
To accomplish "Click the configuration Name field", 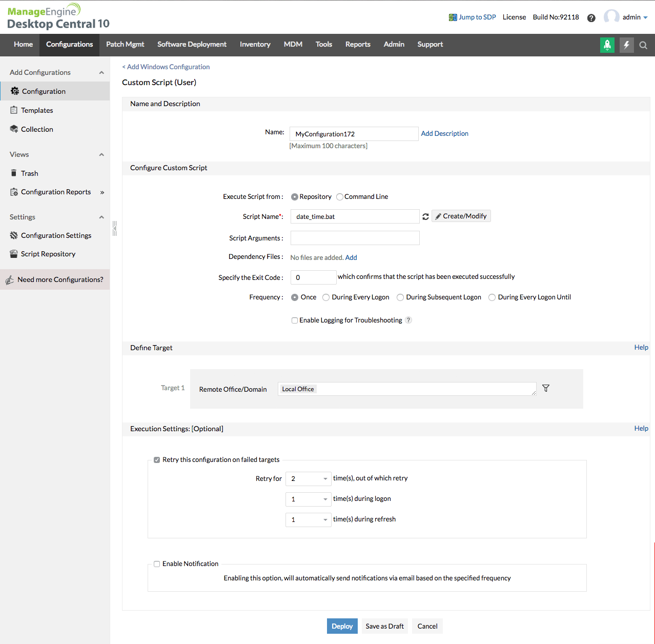I will [x=354, y=134].
